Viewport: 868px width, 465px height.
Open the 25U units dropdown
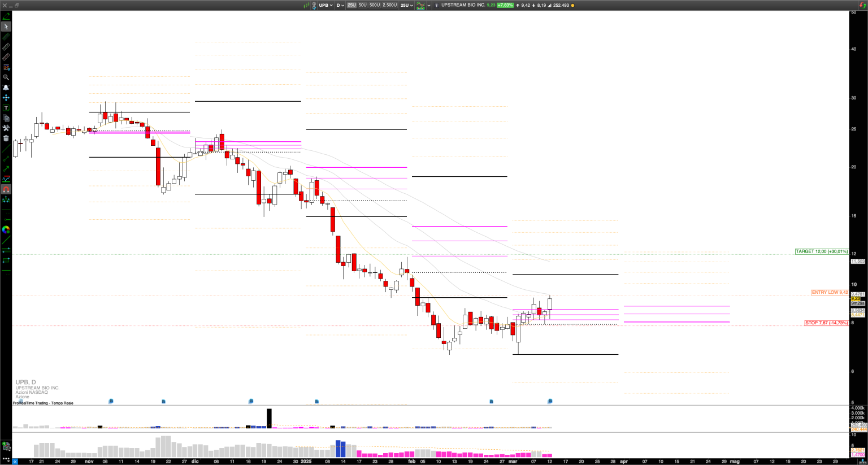(x=407, y=5)
